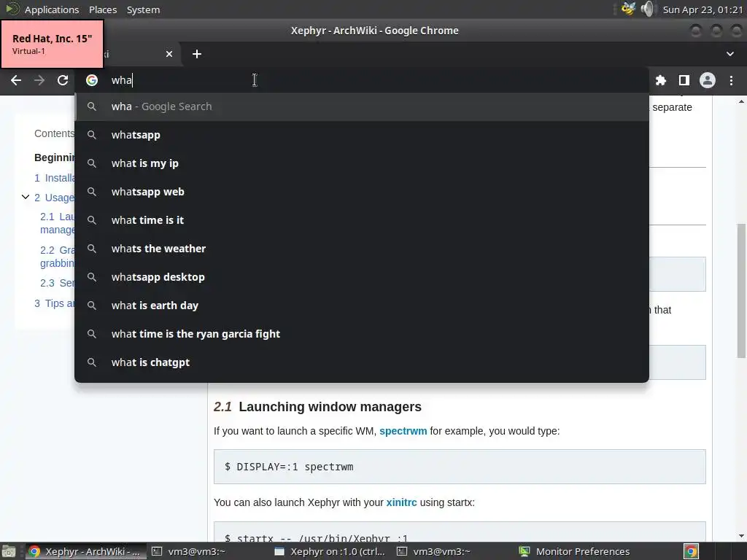
Task: Choose the 'what is my ip' suggestion
Action: [362, 163]
